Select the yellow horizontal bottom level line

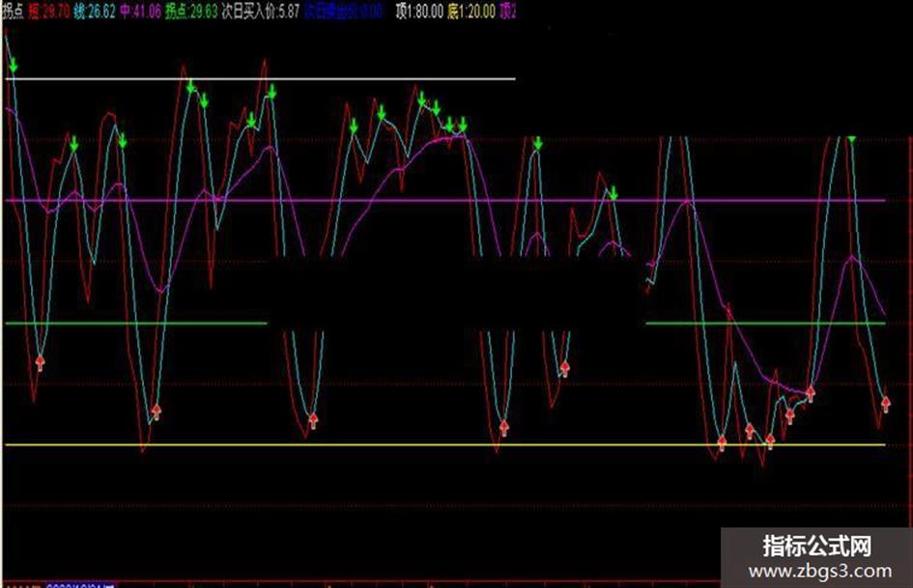click(x=444, y=445)
